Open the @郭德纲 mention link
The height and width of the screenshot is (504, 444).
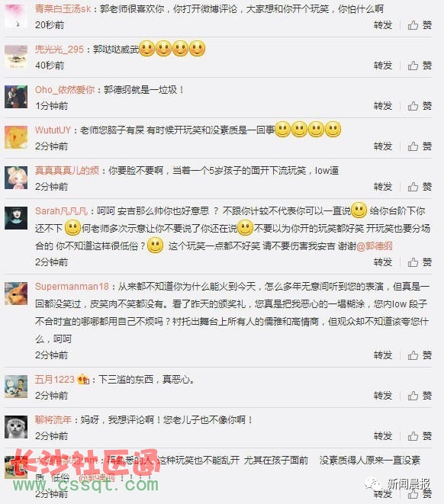(x=375, y=246)
